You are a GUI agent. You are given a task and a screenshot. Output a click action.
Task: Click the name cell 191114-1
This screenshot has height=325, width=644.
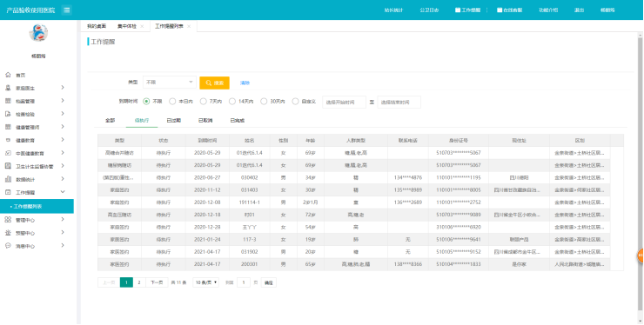tap(250, 202)
